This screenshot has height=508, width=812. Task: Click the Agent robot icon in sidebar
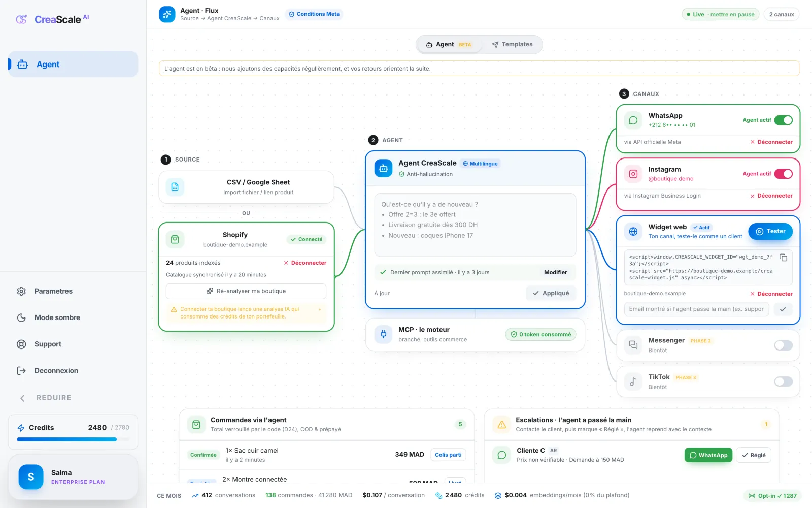click(23, 65)
